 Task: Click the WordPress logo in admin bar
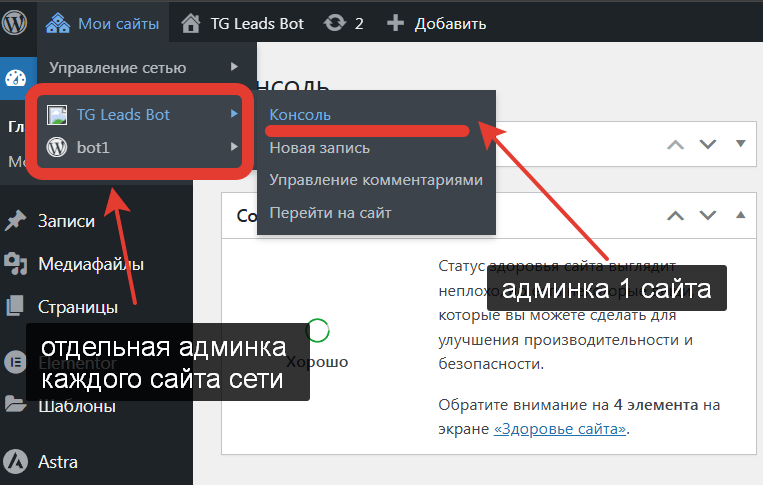tap(15, 23)
